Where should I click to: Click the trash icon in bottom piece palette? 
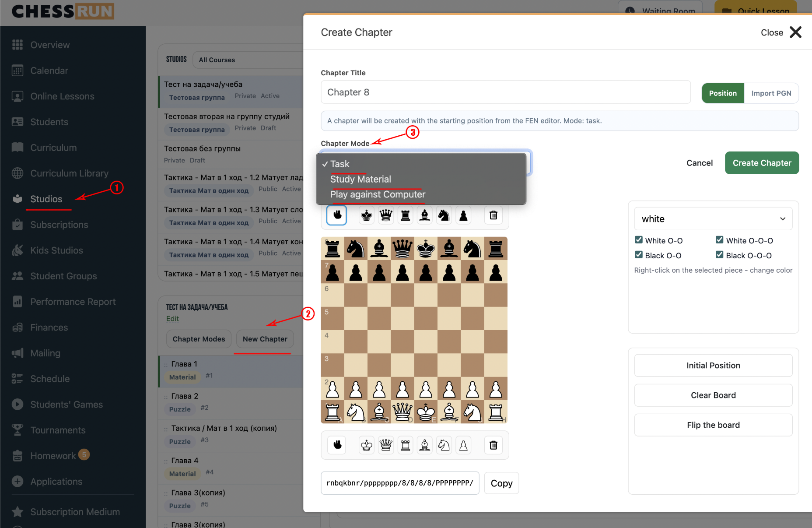tap(493, 445)
